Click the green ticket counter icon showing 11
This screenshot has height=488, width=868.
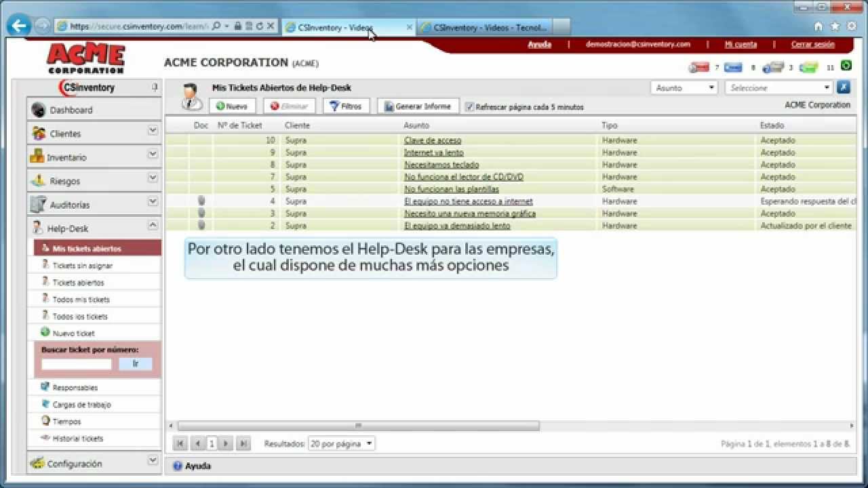[x=809, y=67]
